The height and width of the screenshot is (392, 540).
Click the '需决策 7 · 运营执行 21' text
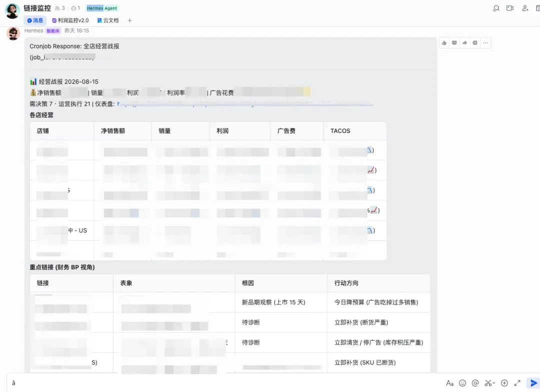click(x=60, y=104)
